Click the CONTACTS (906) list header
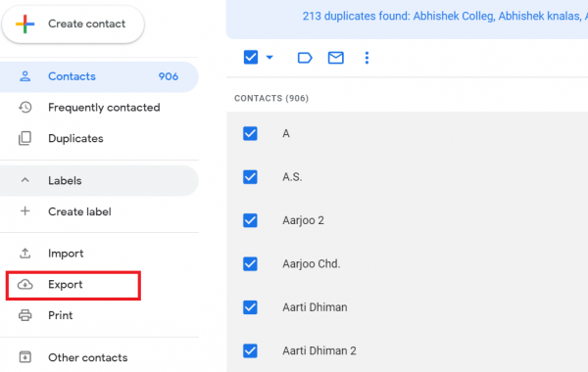Screen dimensions: 588x372 click(271, 98)
